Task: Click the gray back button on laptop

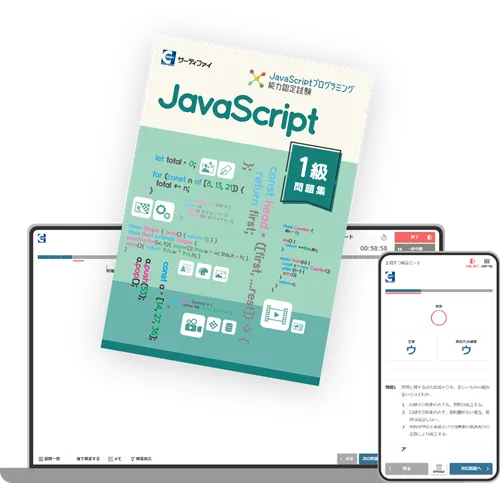Action: point(347,459)
